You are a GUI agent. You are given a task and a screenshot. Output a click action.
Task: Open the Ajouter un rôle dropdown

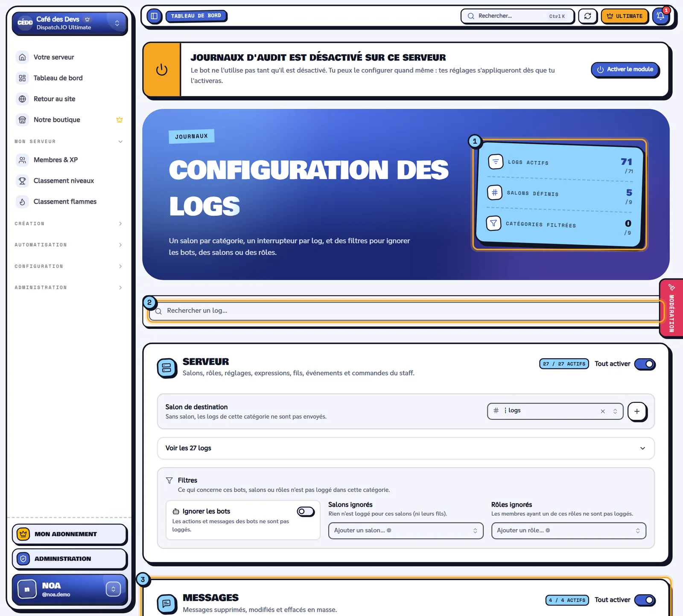pyautogui.click(x=569, y=531)
